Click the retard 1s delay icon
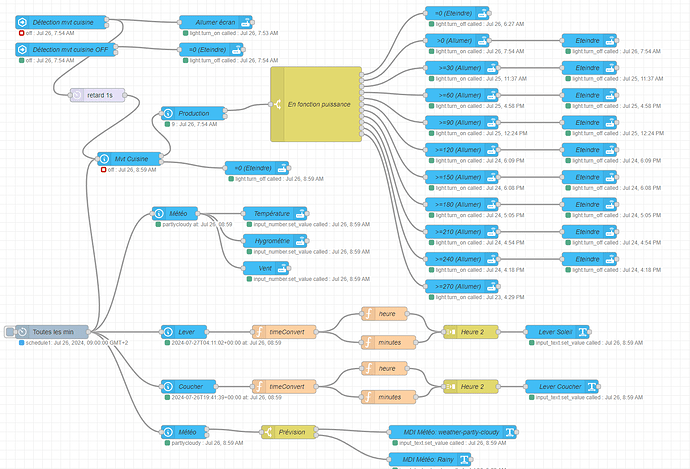This screenshot has width=690, height=469. (77, 95)
